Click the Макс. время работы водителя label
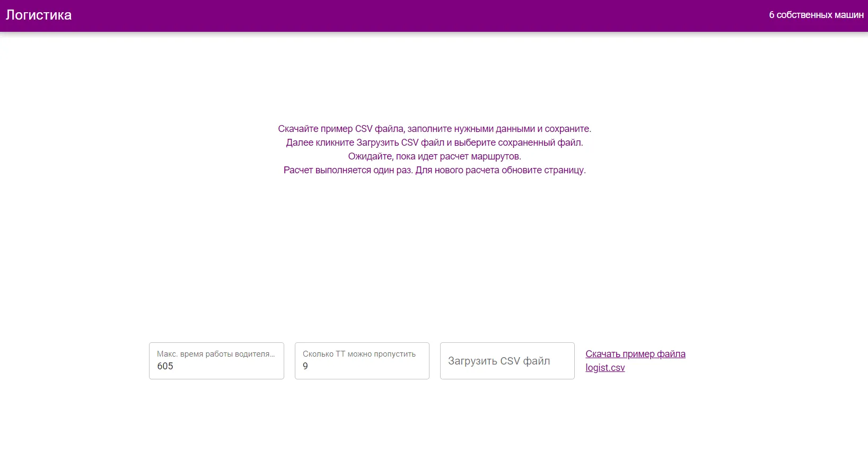Viewport: 868px width, 461px height. [x=216, y=354]
